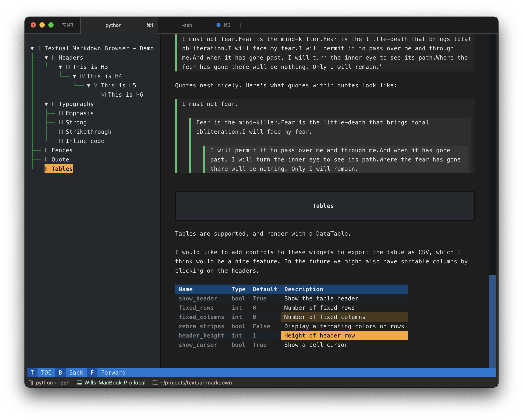The height and width of the screenshot is (420, 523).
Task: Jump to the Strikethrough section
Action: click(85, 132)
